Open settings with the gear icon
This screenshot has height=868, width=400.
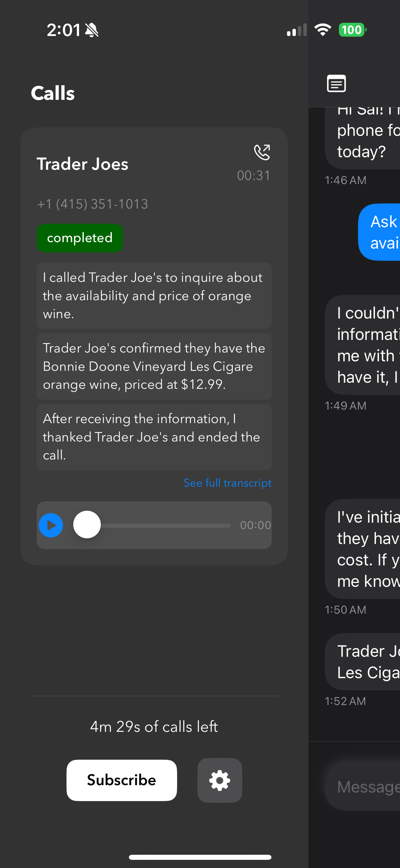pyautogui.click(x=220, y=780)
